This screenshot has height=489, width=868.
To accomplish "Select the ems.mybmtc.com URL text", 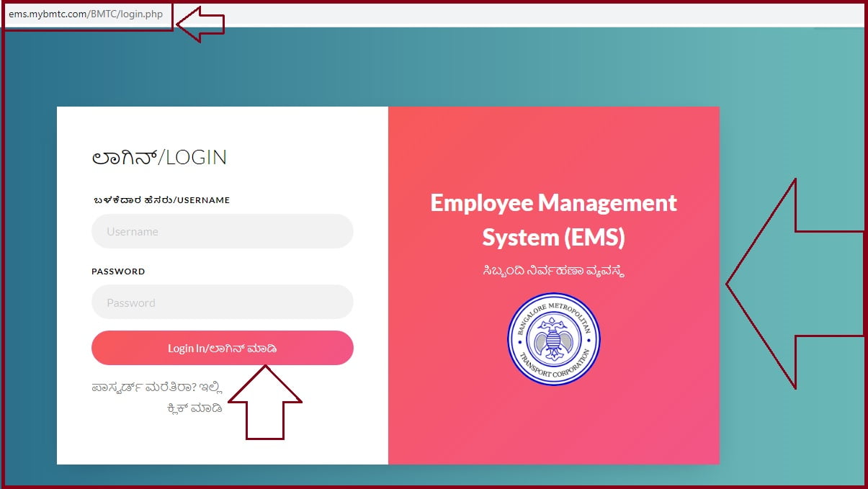I will pos(86,14).
